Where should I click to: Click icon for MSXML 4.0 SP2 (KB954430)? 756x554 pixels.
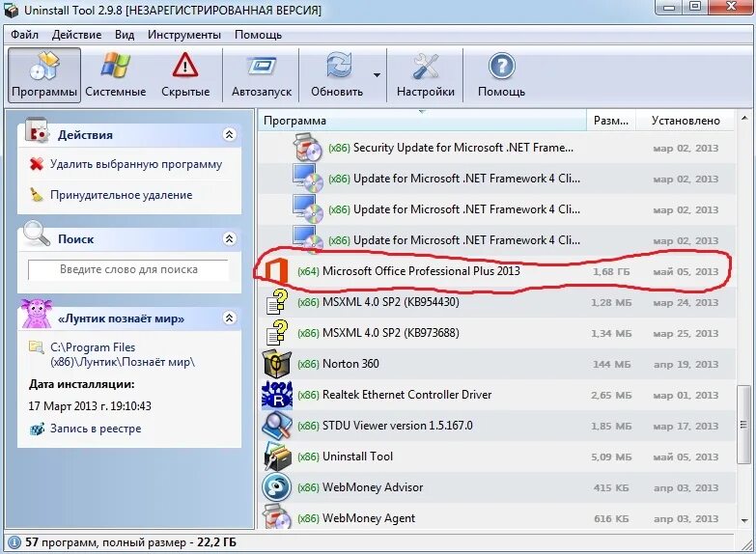[277, 302]
